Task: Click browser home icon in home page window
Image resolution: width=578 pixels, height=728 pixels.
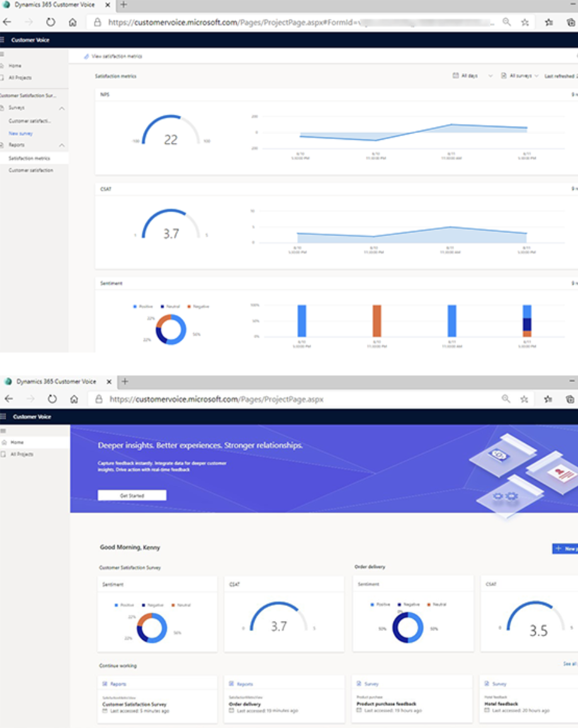Action: [74, 399]
